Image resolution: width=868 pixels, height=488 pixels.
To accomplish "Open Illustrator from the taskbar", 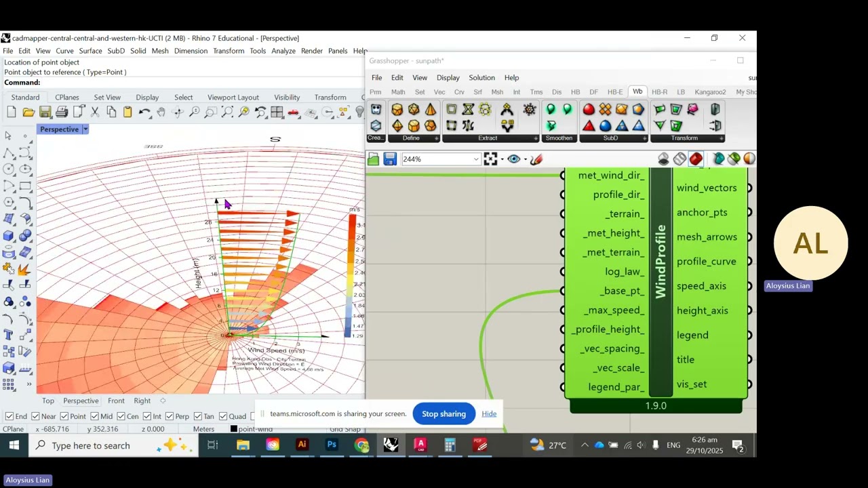I will coord(302,445).
